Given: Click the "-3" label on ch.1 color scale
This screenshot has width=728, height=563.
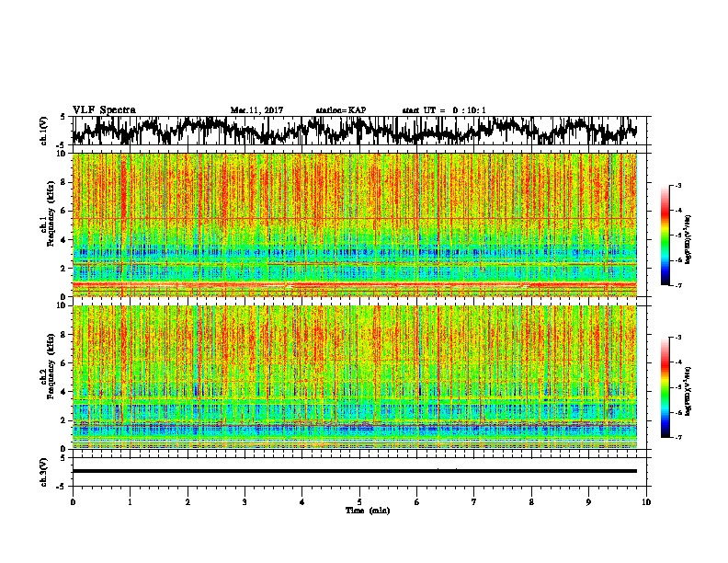Looking at the screenshot, I should coord(677,185).
